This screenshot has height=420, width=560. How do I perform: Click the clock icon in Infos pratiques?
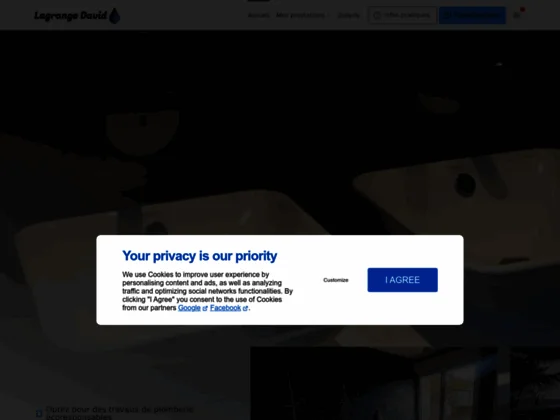tap(377, 15)
